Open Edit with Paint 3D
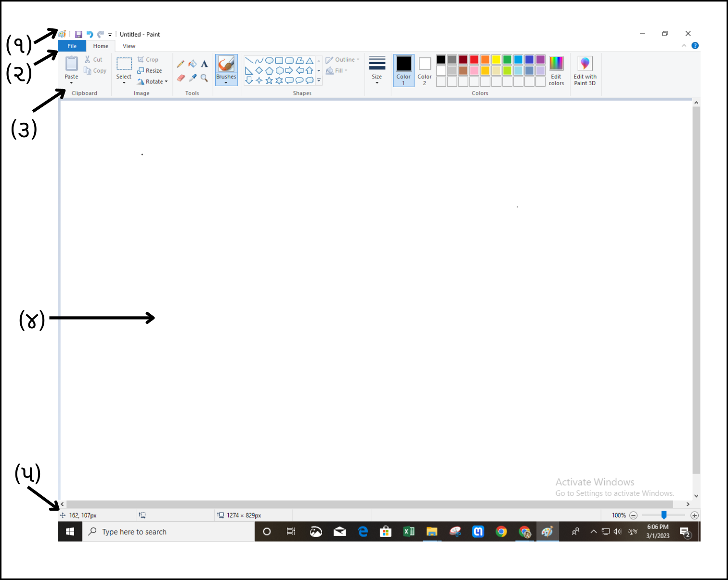The height and width of the screenshot is (580, 728). tap(585, 70)
